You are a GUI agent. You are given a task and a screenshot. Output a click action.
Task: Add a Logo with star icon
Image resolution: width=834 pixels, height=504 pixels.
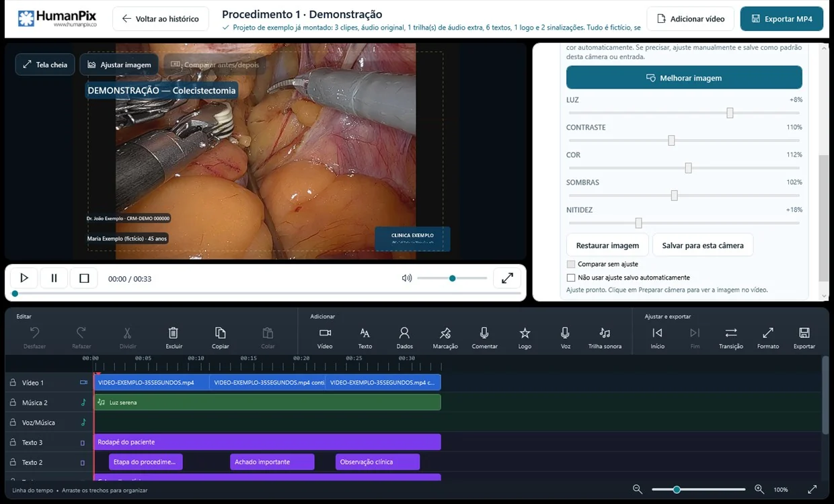525,333
